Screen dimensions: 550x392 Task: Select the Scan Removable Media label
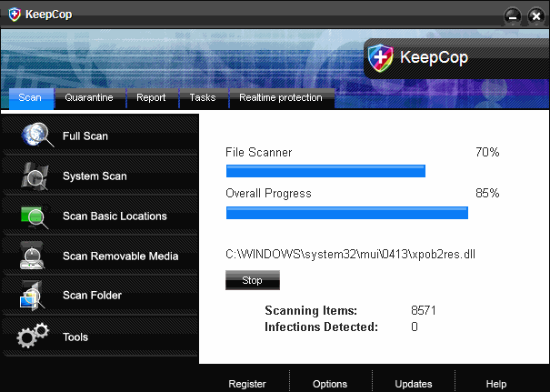120,256
